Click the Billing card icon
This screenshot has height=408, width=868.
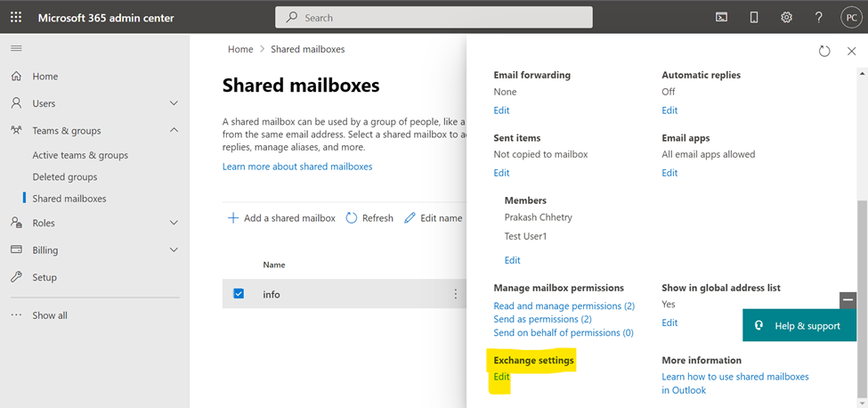click(17, 249)
